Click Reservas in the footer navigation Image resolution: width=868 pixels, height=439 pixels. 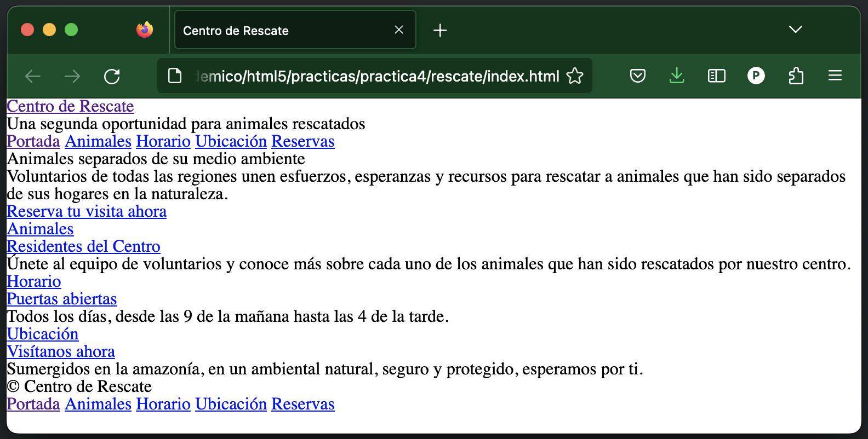click(302, 404)
